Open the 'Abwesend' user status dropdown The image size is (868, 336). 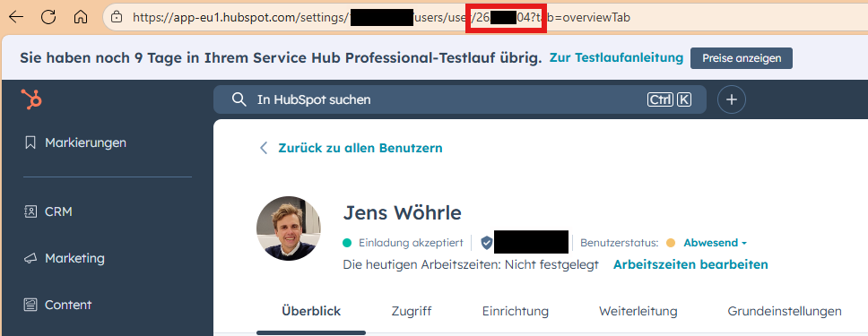[716, 243]
